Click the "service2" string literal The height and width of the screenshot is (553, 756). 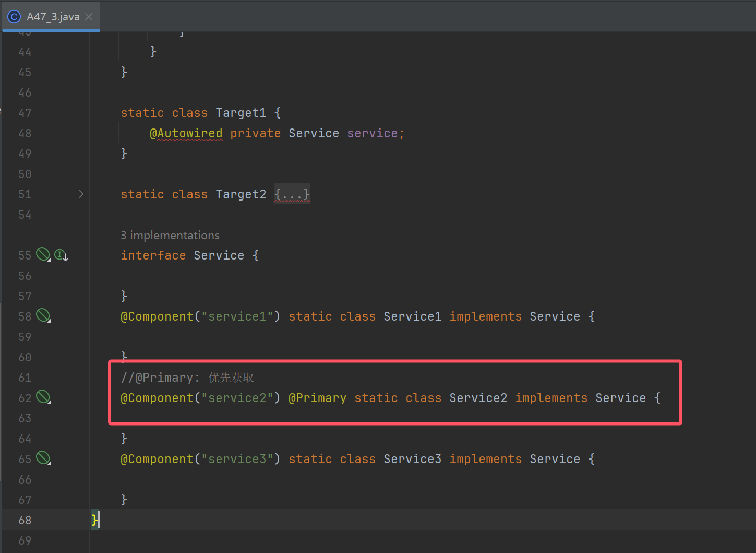click(237, 398)
